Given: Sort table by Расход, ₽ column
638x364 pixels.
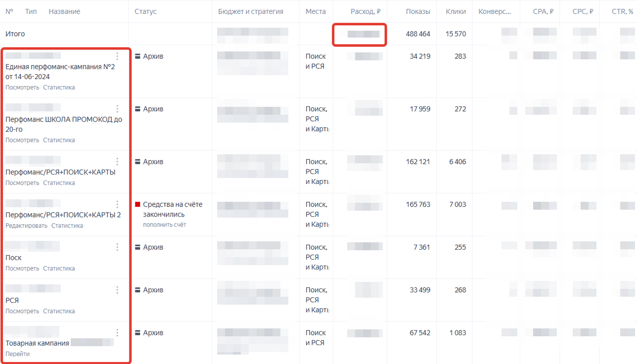Looking at the screenshot, I should [x=365, y=11].
